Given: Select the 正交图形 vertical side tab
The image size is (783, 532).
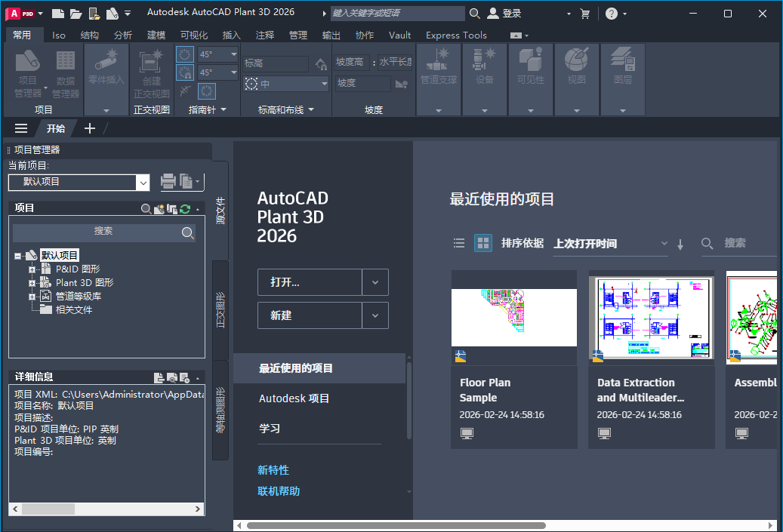Looking at the screenshot, I should point(220,310).
